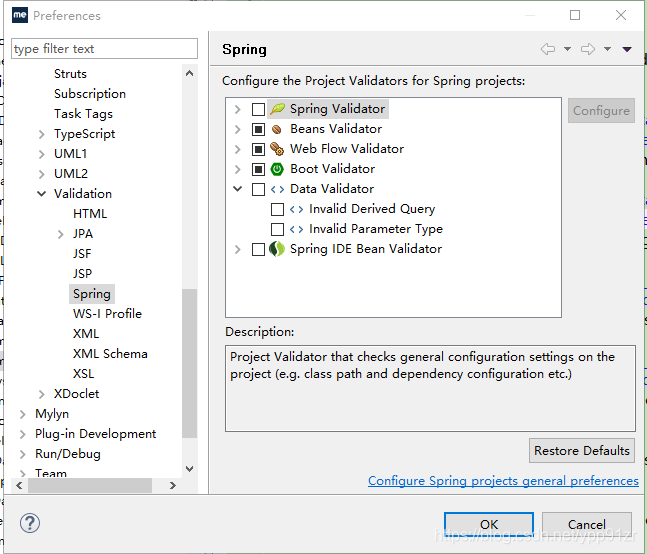Expand the XDoclet node
Screen dimensions: 647x554
click(41, 394)
